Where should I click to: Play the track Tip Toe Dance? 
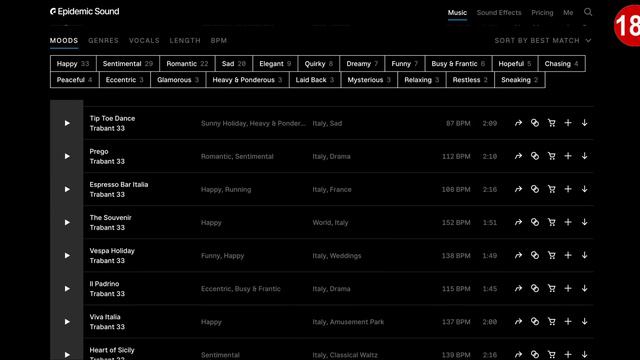(x=67, y=123)
